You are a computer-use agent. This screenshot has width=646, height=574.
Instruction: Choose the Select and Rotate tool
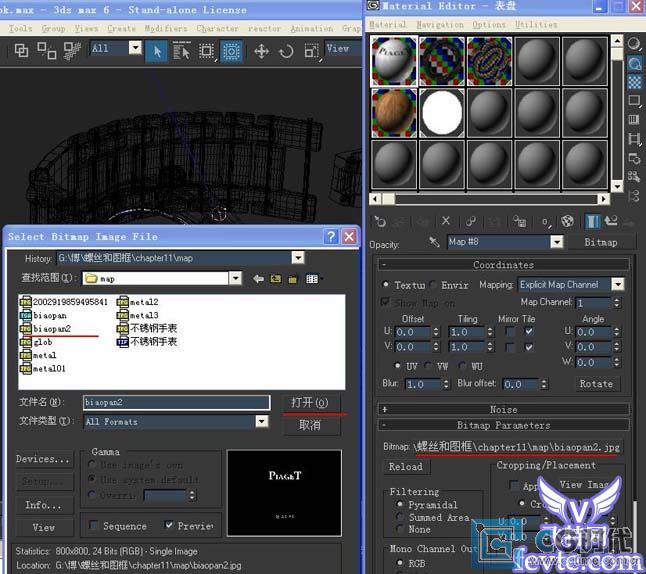click(286, 52)
